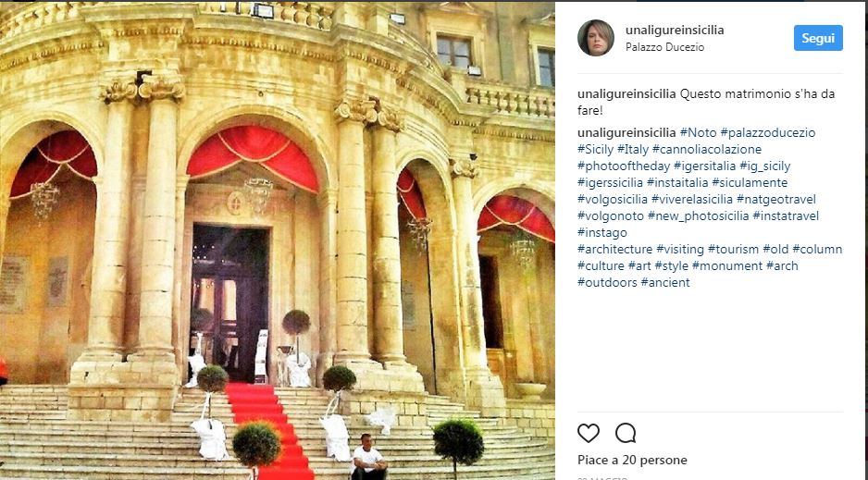
Task: Like the post with the heart icon
Action: [x=589, y=433]
